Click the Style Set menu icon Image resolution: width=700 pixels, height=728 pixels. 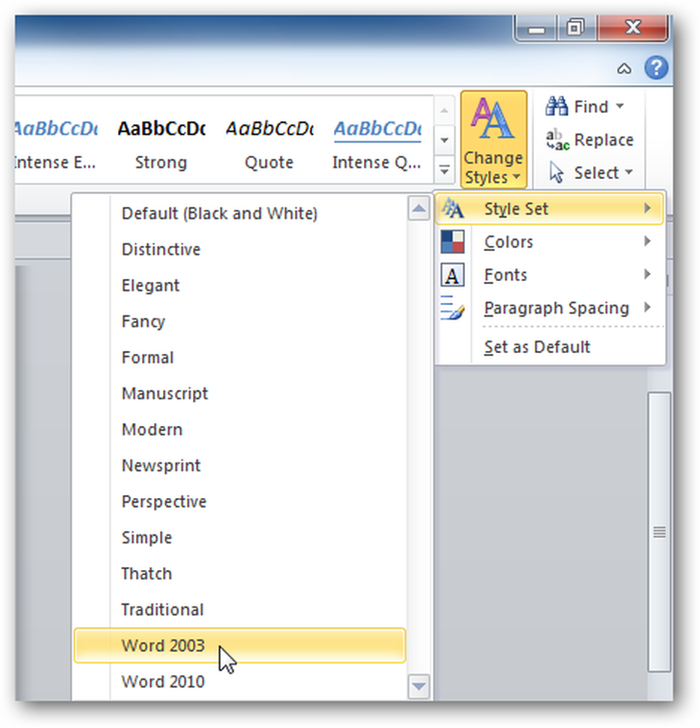point(453,208)
